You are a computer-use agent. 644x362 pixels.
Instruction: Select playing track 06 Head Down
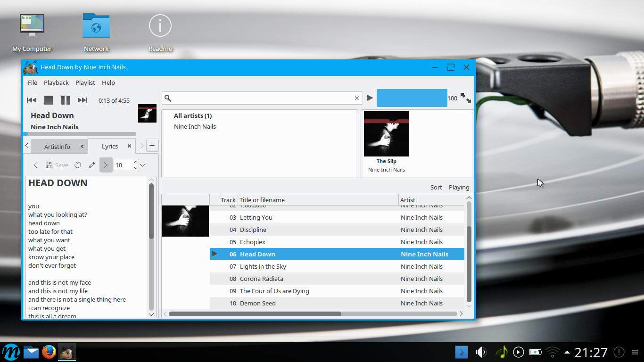tap(337, 254)
